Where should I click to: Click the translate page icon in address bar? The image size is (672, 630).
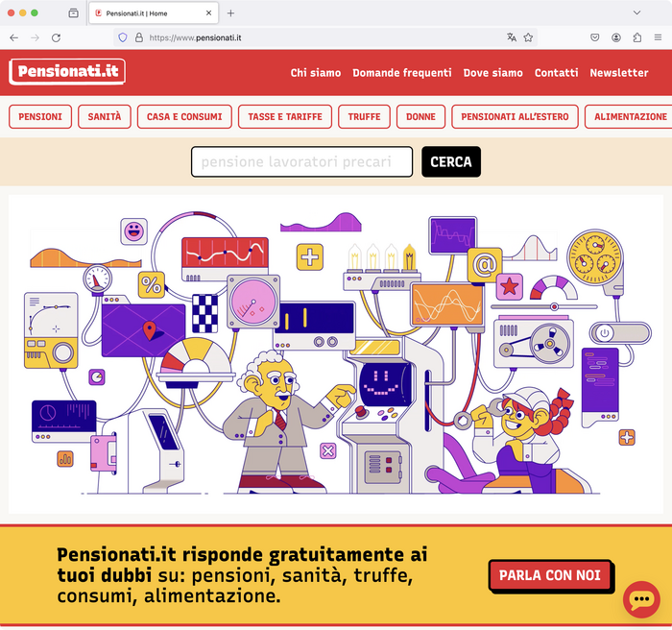click(512, 37)
